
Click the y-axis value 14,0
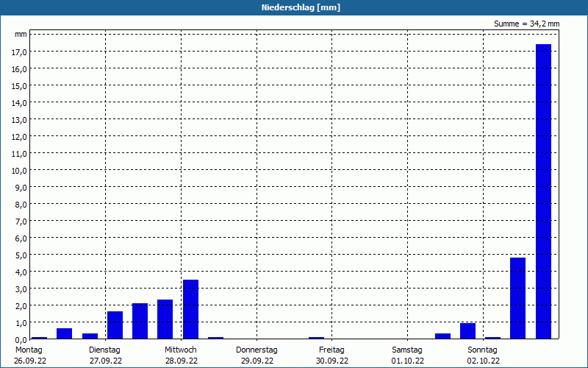click(19, 103)
